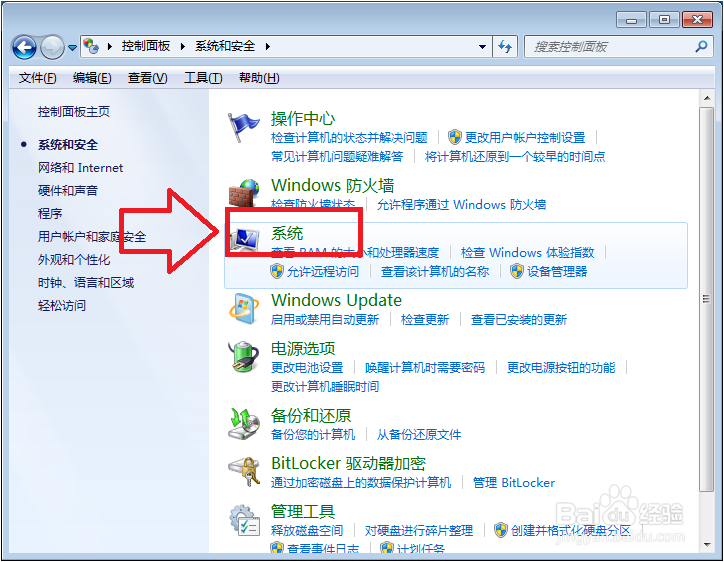This screenshot has height=562, width=724.
Task: Open the Backup and Restore disc icon
Action: point(244,424)
